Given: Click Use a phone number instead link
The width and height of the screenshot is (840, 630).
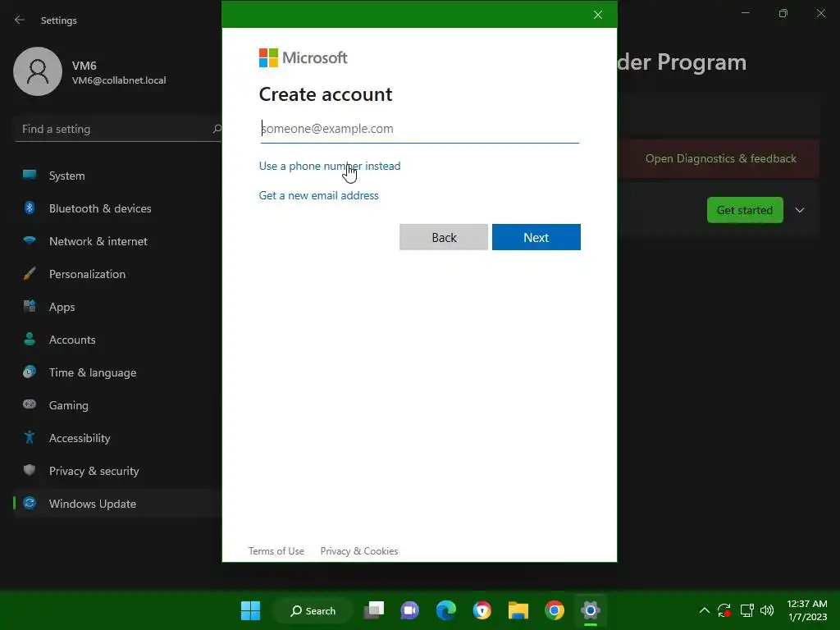Looking at the screenshot, I should [x=330, y=166].
